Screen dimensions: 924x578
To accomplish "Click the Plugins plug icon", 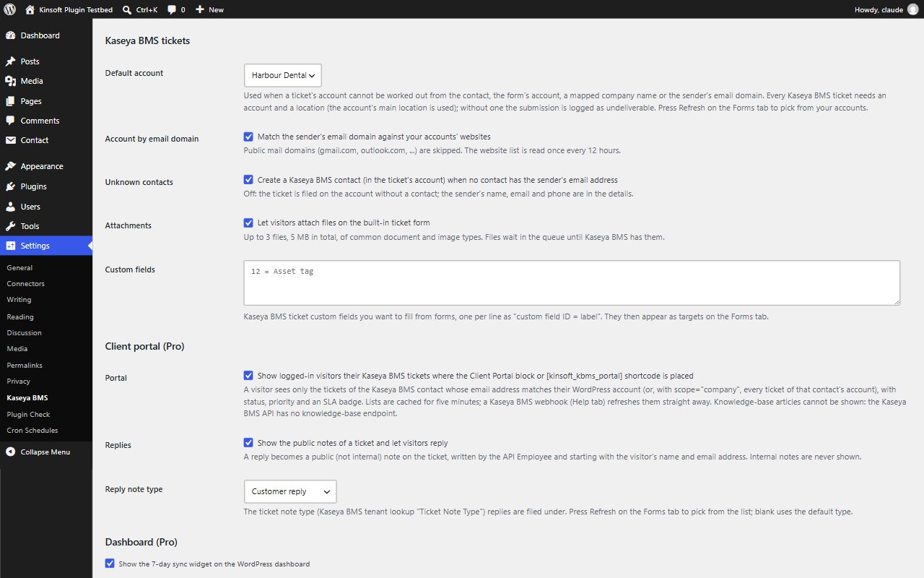I will pos(11,186).
